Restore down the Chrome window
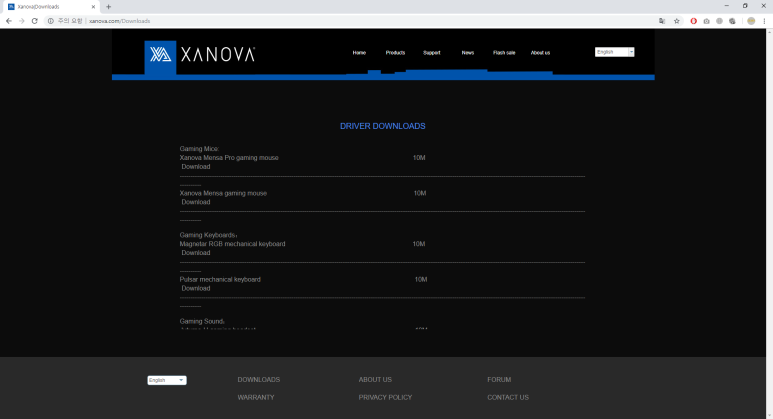The width and height of the screenshot is (773, 419). (x=745, y=6)
